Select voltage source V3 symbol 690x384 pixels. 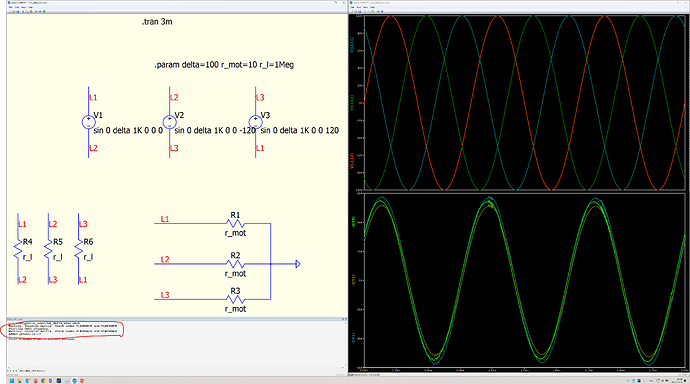(x=256, y=122)
